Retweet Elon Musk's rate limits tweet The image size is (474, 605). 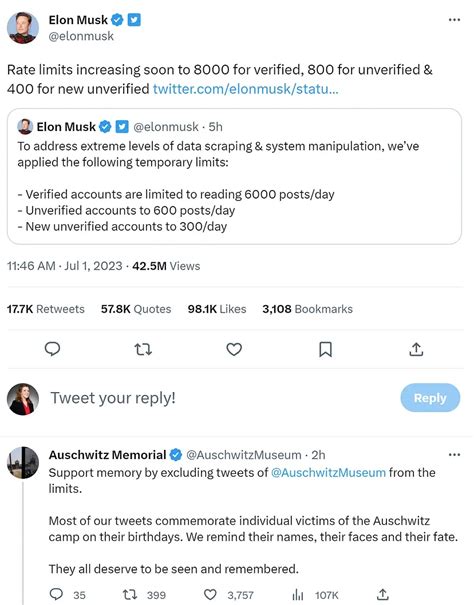143,350
